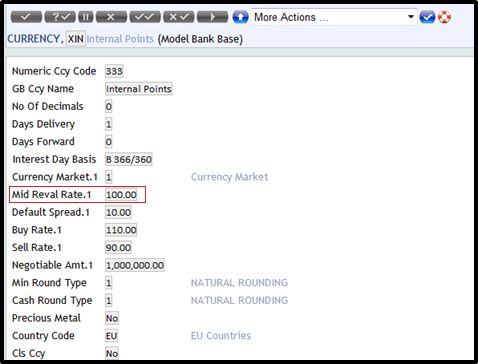The height and width of the screenshot is (364, 478).
Task: Click the Numeric Ccy Code field 333
Action: pyautogui.click(x=114, y=71)
